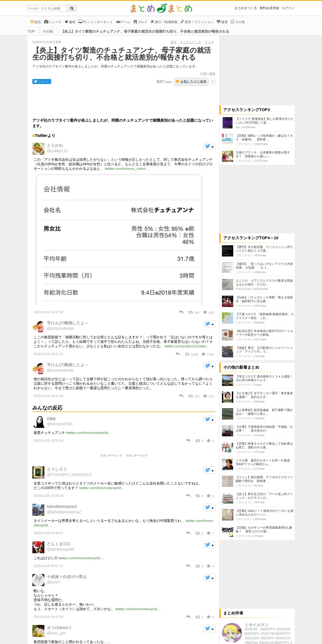
Task: Click Twitter follow icon for @ooo_gm
Action: tap(209, 628)
